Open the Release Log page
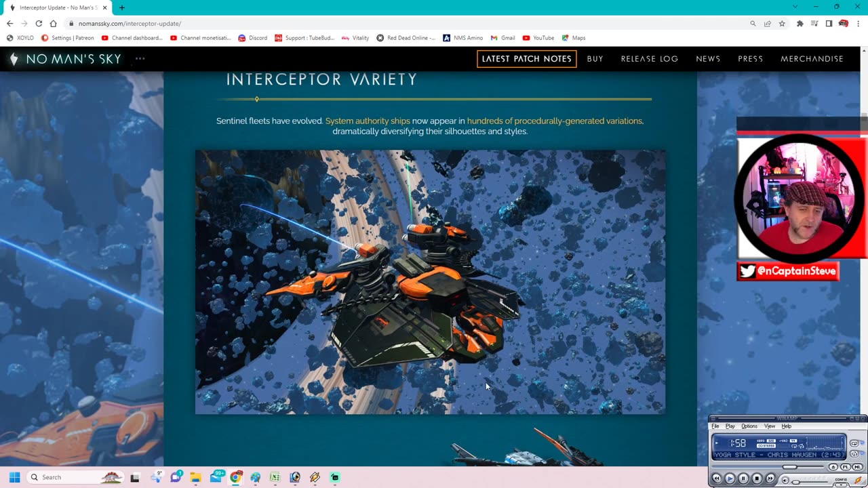Screen dimensions: 868x488 pos(650,59)
